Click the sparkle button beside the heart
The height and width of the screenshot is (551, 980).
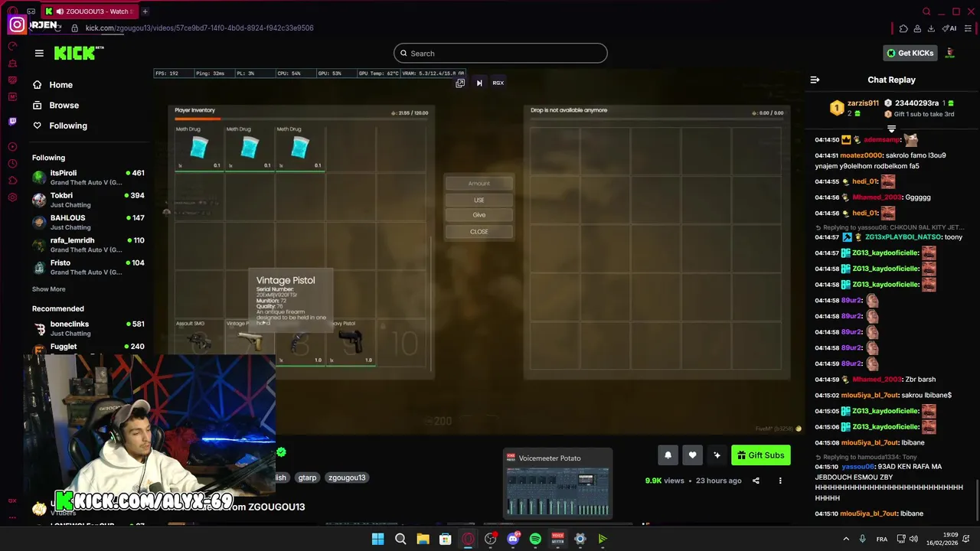[717, 455]
